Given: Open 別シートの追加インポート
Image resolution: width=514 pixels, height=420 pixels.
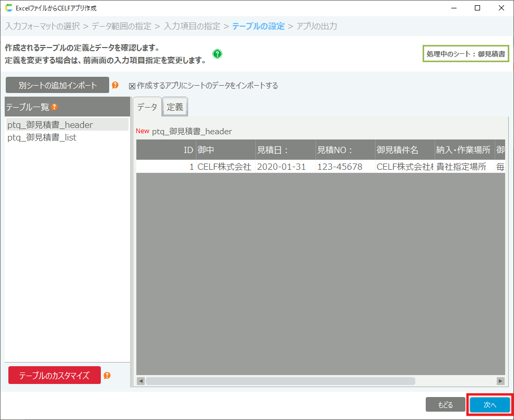Looking at the screenshot, I should tap(57, 85).
